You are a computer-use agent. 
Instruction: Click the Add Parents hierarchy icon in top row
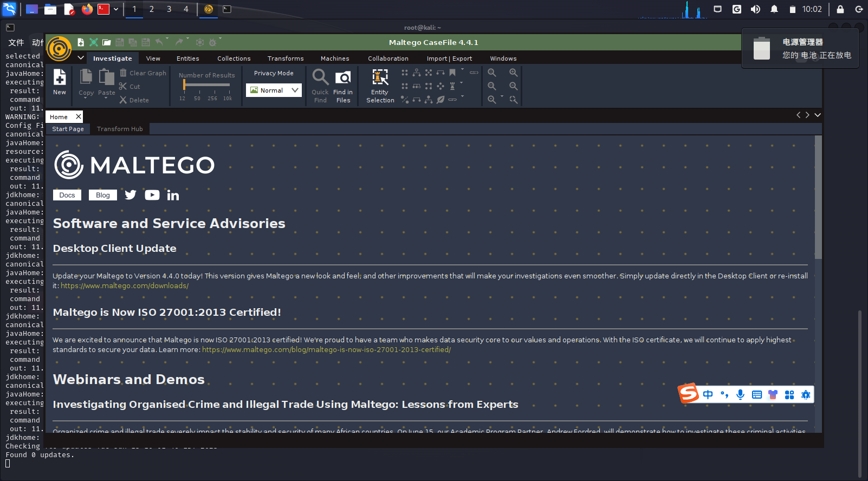pos(417,72)
